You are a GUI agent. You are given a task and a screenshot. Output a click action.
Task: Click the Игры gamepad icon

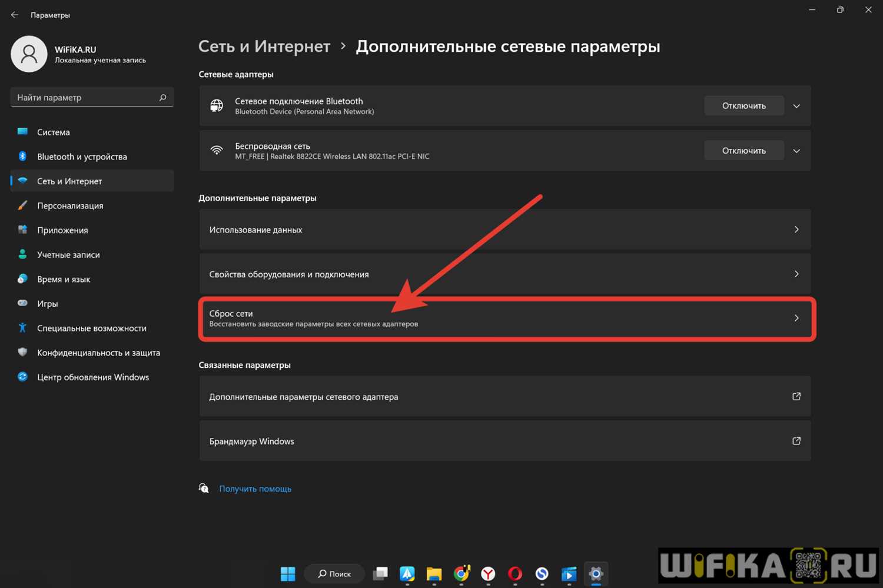click(x=22, y=303)
